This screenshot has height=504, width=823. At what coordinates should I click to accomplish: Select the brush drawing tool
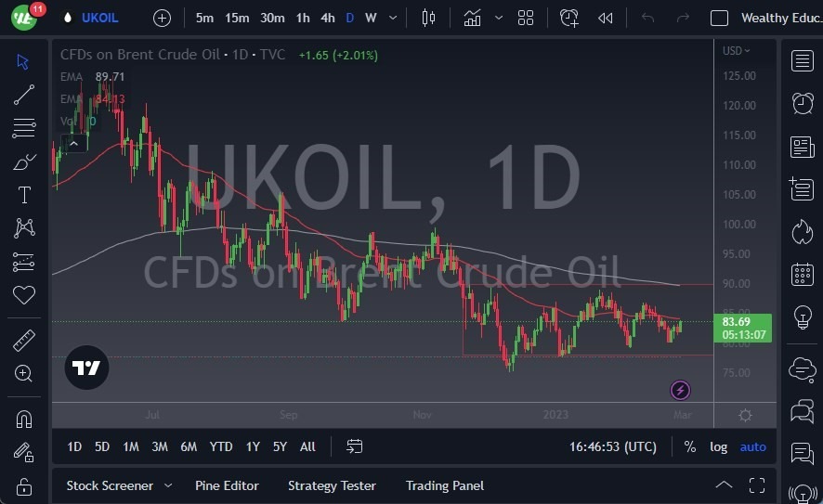tap(23, 162)
